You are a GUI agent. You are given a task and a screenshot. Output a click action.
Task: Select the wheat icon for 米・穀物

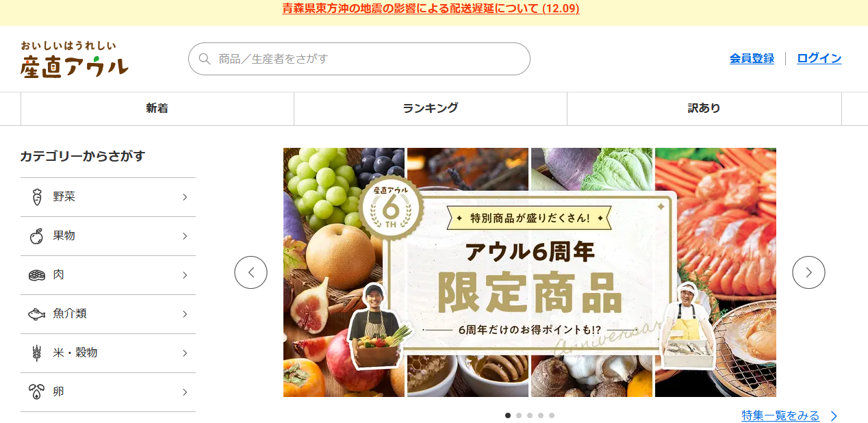[37, 353]
